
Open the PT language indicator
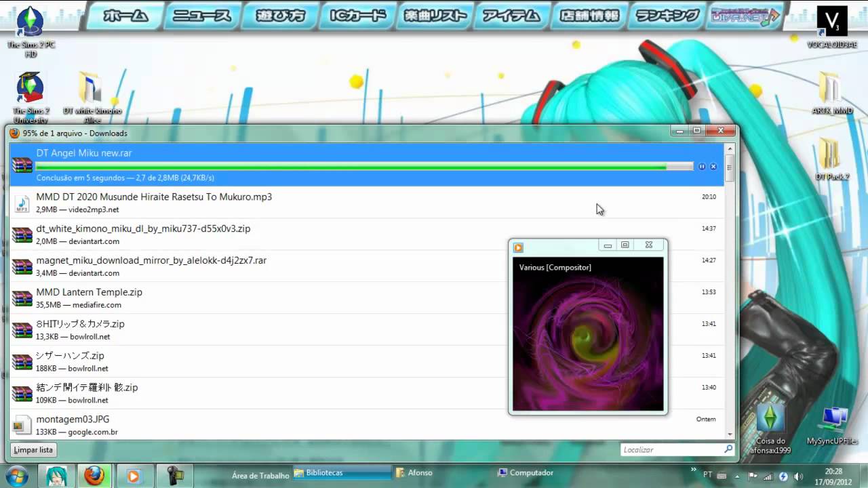(707, 475)
